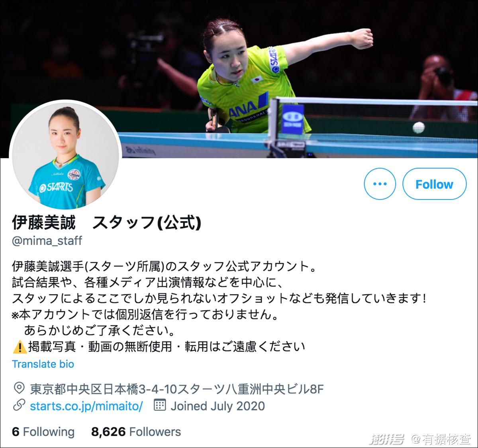Follow the mima_staff account
478x448 pixels.
434,184
